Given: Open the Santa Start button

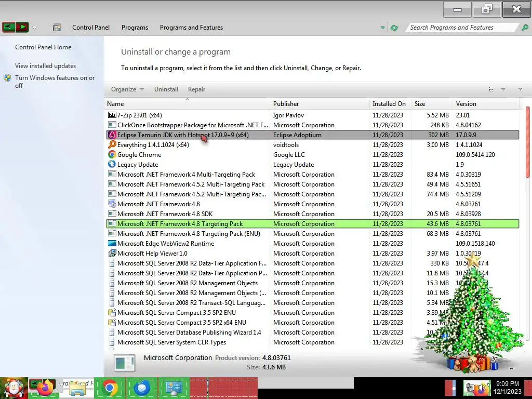Looking at the screenshot, I should click(14, 388).
